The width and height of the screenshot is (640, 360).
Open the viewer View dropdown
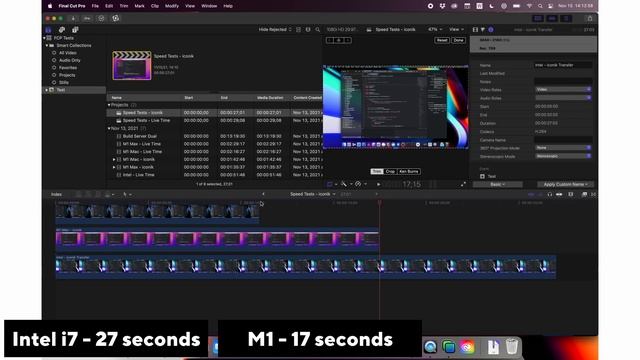456,29
